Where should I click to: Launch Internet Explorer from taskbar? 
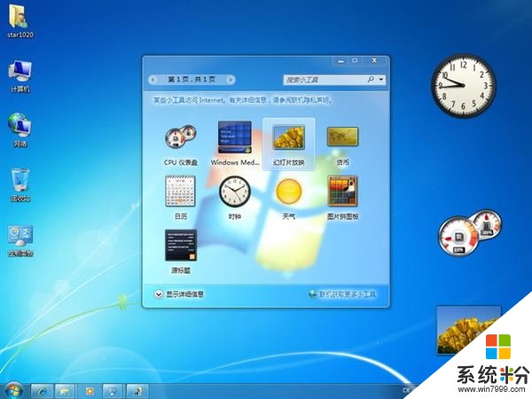coord(42,391)
